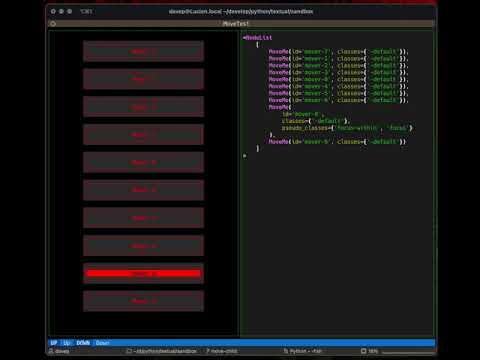Select the bright red focused Mover button
The height and width of the screenshot is (360, 480).
[143, 274]
